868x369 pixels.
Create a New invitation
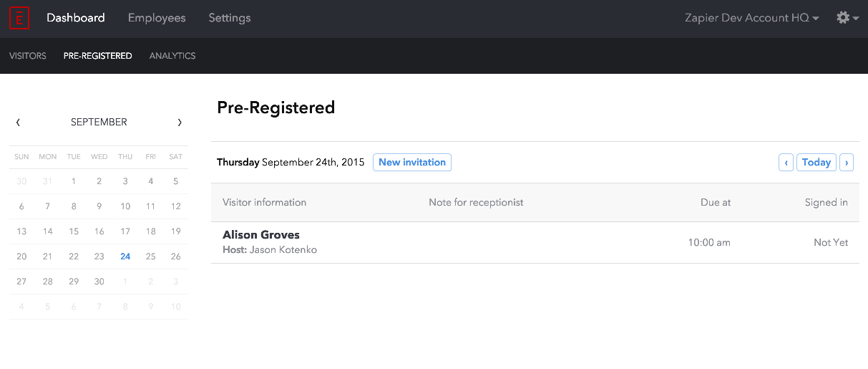tap(412, 163)
